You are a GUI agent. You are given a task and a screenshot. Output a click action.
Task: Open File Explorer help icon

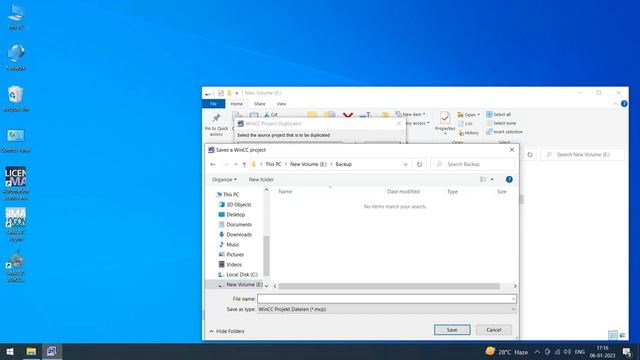[x=624, y=104]
